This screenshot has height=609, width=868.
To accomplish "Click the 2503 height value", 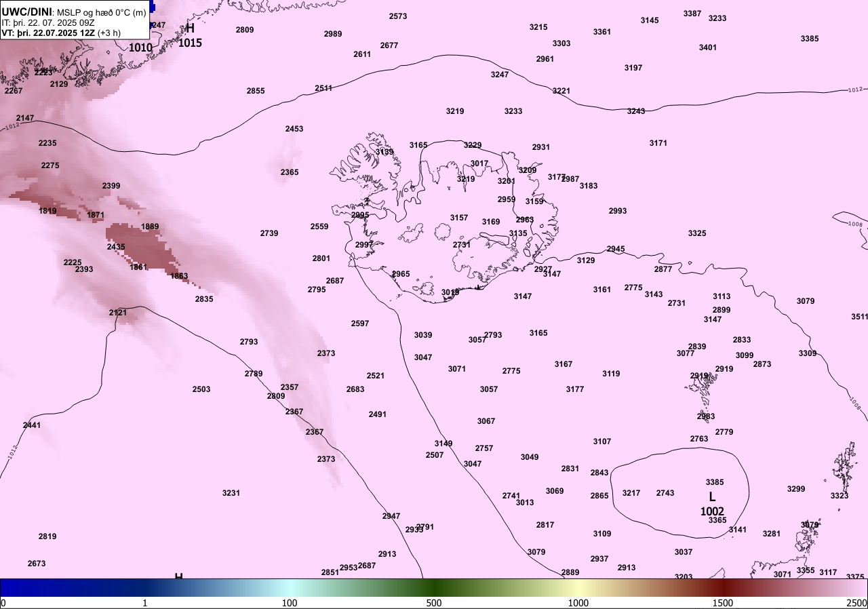I will tap(201, 389).
